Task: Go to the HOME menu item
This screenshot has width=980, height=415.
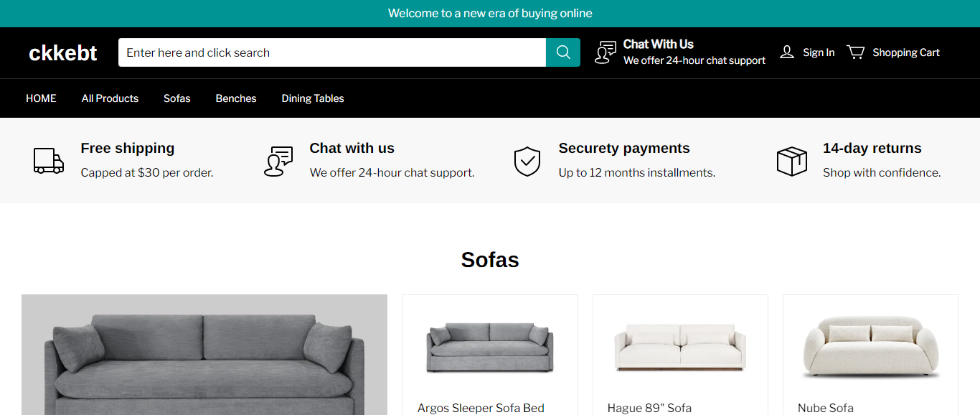Action: (x=41, y=98)
